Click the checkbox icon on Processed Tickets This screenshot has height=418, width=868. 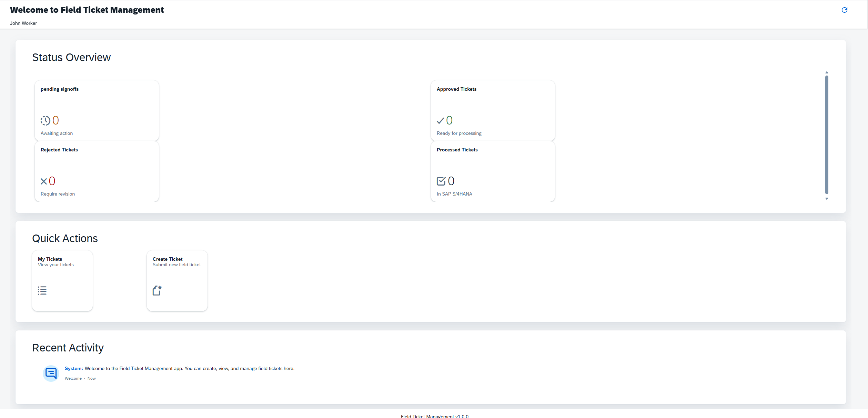[x=441, y=181]
